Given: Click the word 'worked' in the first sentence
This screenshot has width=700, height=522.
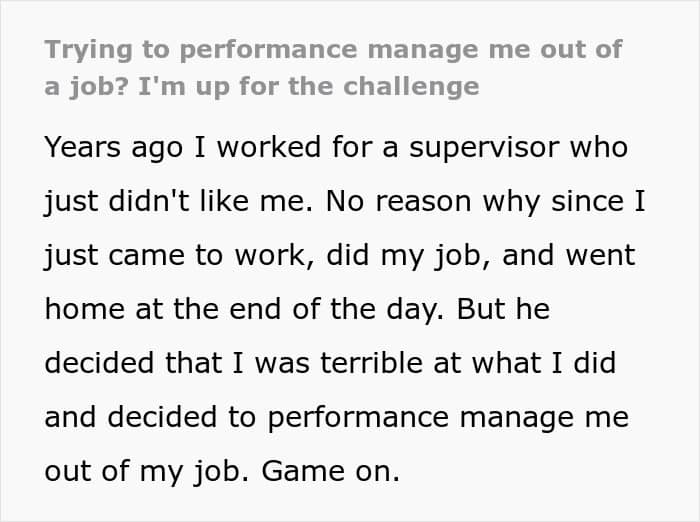Looking at the screenshot, I should (269, 147).
